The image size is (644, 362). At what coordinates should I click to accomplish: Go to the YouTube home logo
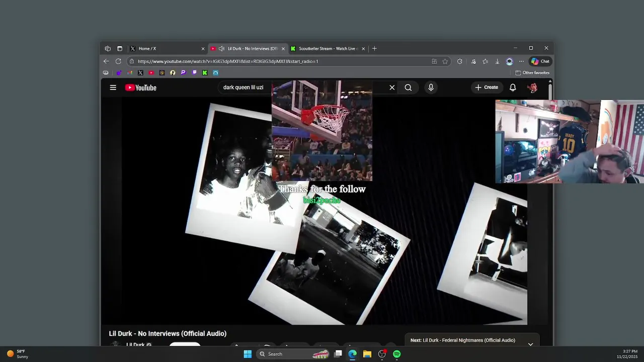[x=141, y=87]
